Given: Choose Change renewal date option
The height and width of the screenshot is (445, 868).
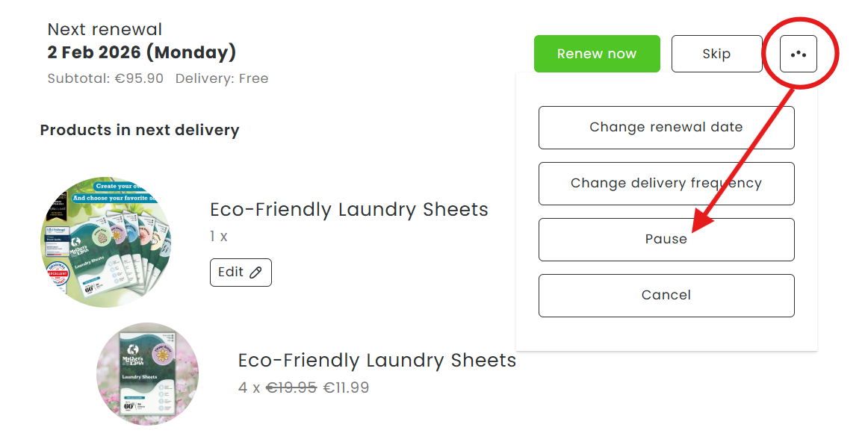Looking at the screenshot, I should coord(666,127).
